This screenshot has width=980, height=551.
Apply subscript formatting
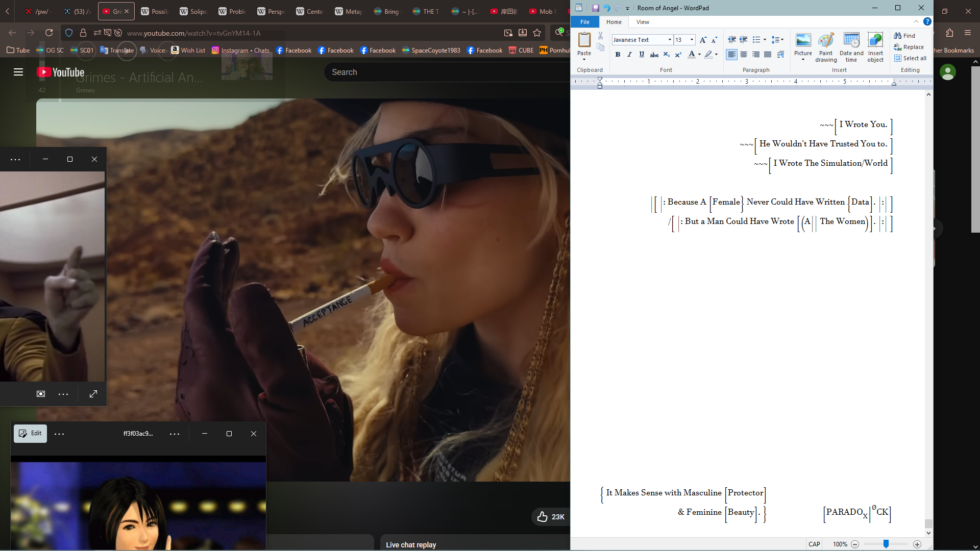[x=666, y=55]
